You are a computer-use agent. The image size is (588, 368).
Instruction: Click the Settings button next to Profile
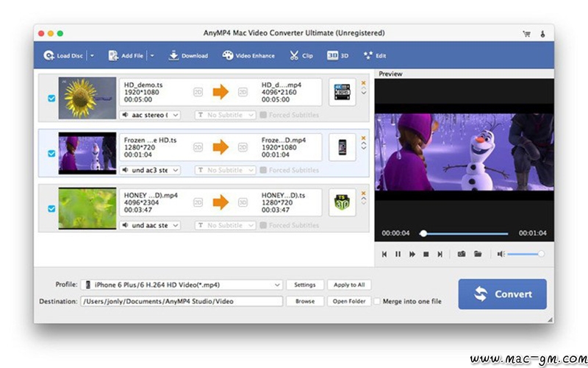click(305, 285)
